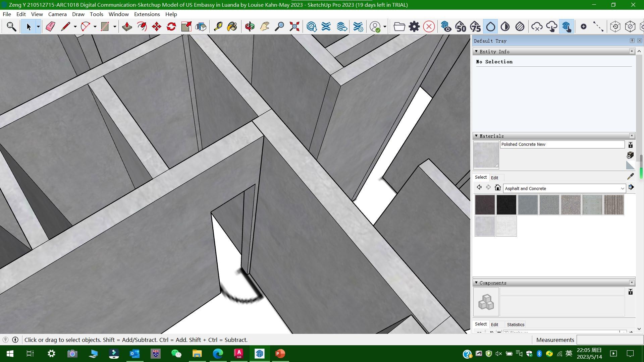The width and height of the screenshot is (644, 362).
Task: Open the Asphalt and Concrete library dropdown
Action: click(623, 188)
